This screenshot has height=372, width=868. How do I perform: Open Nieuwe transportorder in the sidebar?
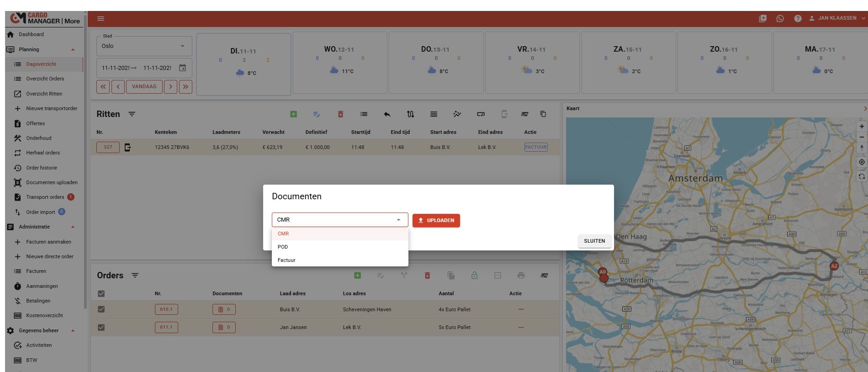coord(52,108)
